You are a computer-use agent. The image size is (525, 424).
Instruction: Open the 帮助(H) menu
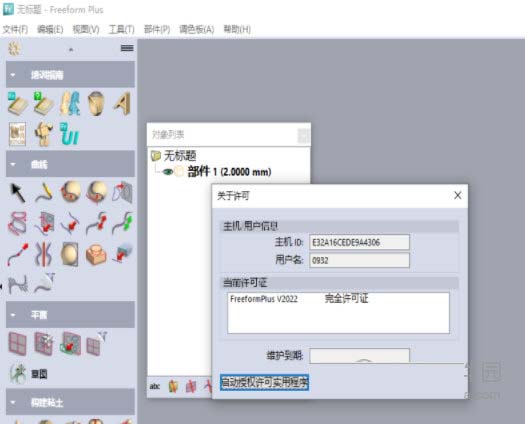click(x=237, y=29)
